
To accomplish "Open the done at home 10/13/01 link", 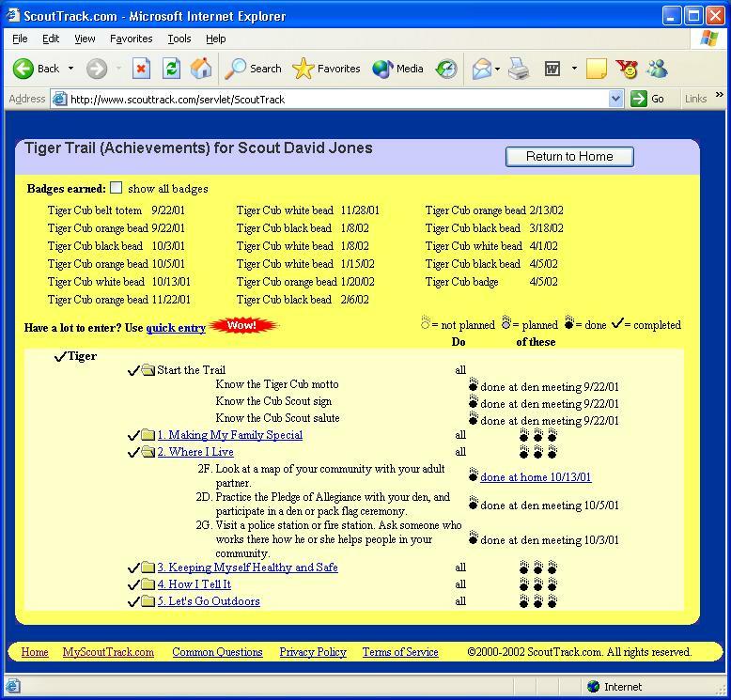I will [536, 477].
